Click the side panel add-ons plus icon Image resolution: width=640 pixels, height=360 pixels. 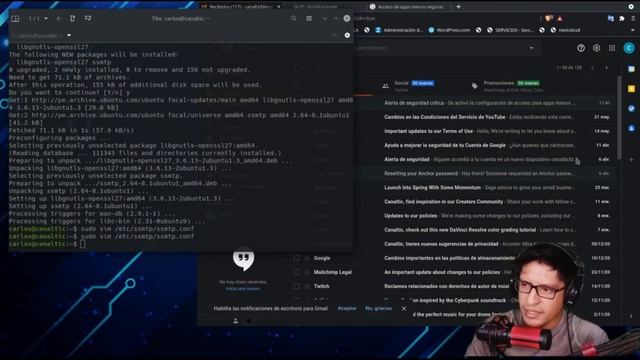(x=631, y=160)
